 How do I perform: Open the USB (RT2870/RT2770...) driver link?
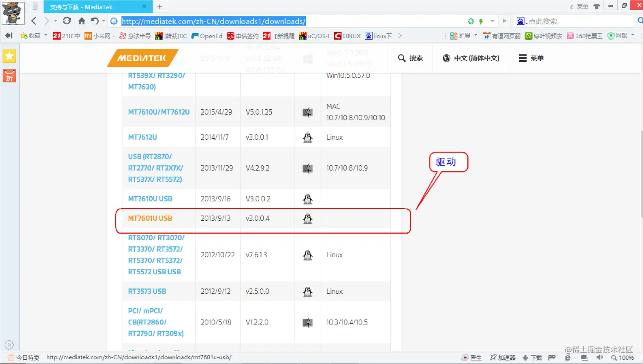[156, 168]
